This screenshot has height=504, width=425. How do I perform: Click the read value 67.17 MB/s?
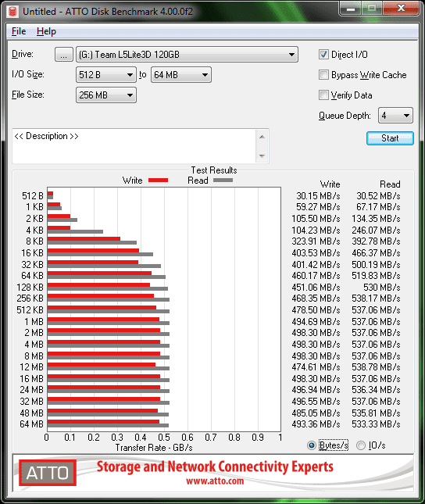click(x=378, y=206)
